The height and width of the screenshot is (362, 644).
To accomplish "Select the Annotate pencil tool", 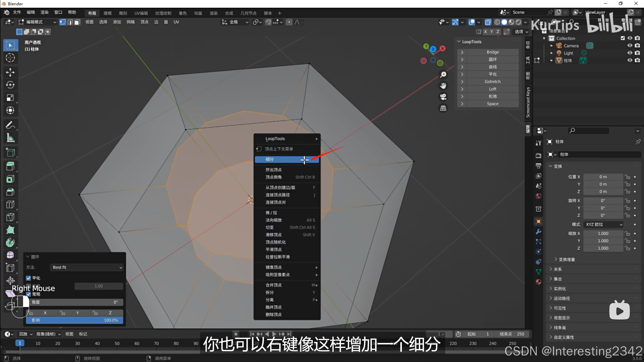I will (10, 125).
